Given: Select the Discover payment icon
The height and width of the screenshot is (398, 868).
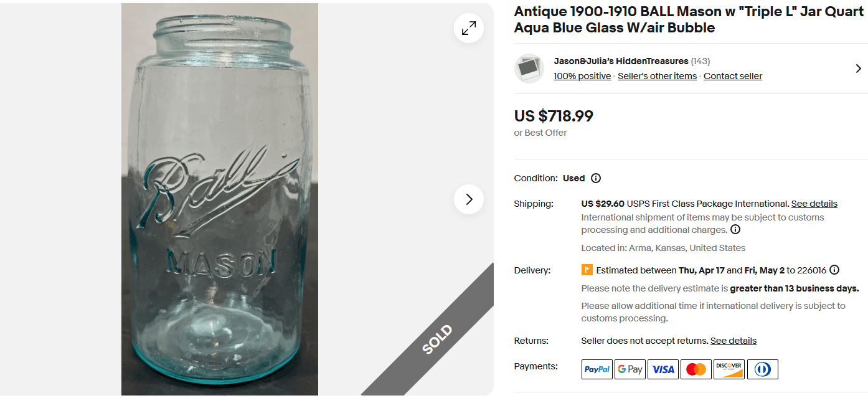Looking at the screenshot, I should 729,369.
